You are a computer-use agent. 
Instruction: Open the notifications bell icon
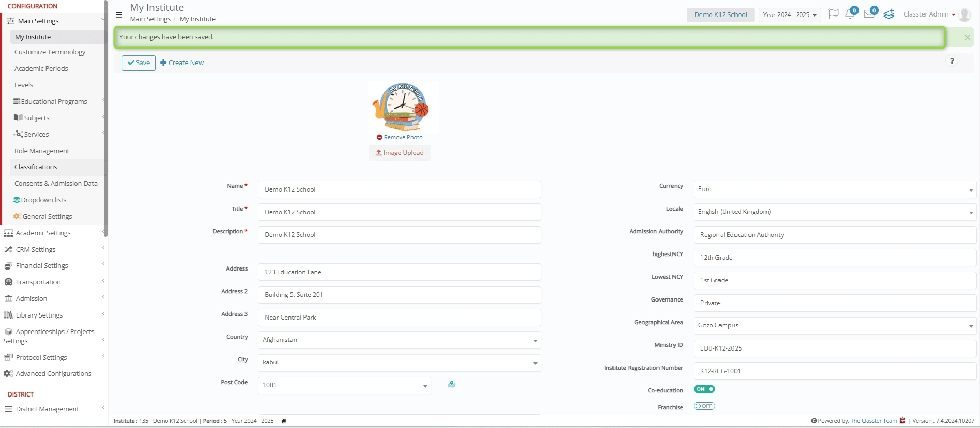(x=850, y=14)
